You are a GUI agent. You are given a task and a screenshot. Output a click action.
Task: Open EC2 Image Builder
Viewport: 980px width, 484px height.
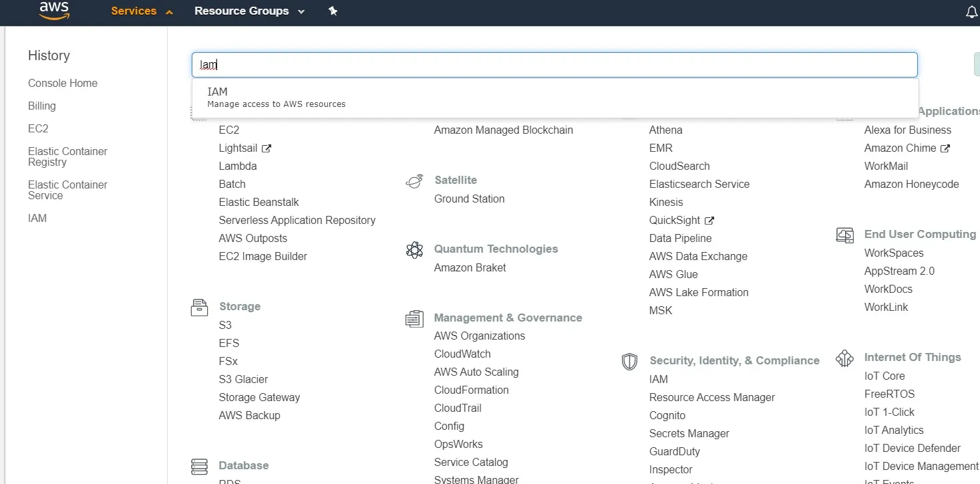(263, 256)
